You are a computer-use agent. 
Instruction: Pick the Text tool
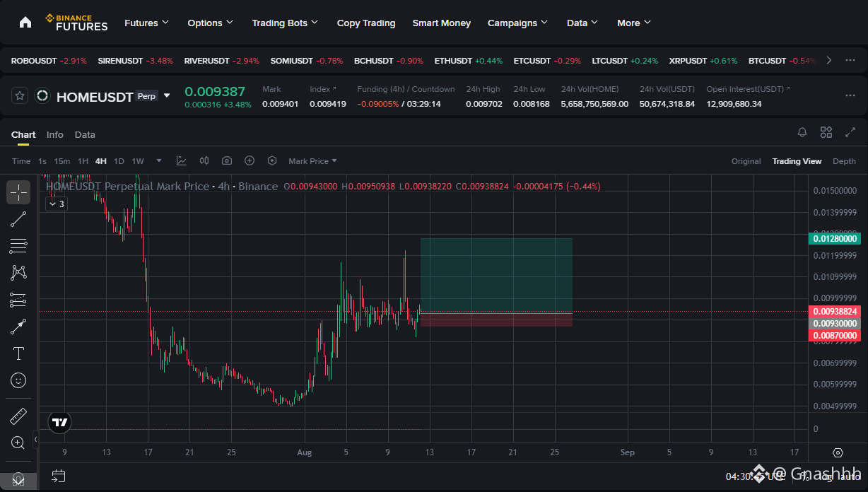tap(18, 353)
